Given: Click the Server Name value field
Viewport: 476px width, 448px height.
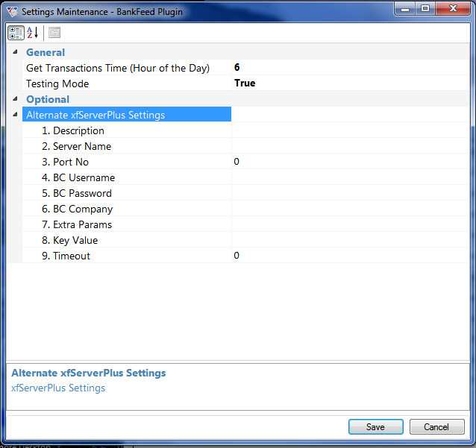Looking at the screenshot, I should coord(351,146).
